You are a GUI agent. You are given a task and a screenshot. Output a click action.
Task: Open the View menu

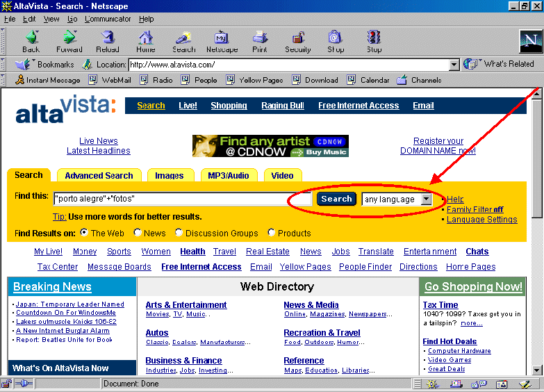coord(51,19)
